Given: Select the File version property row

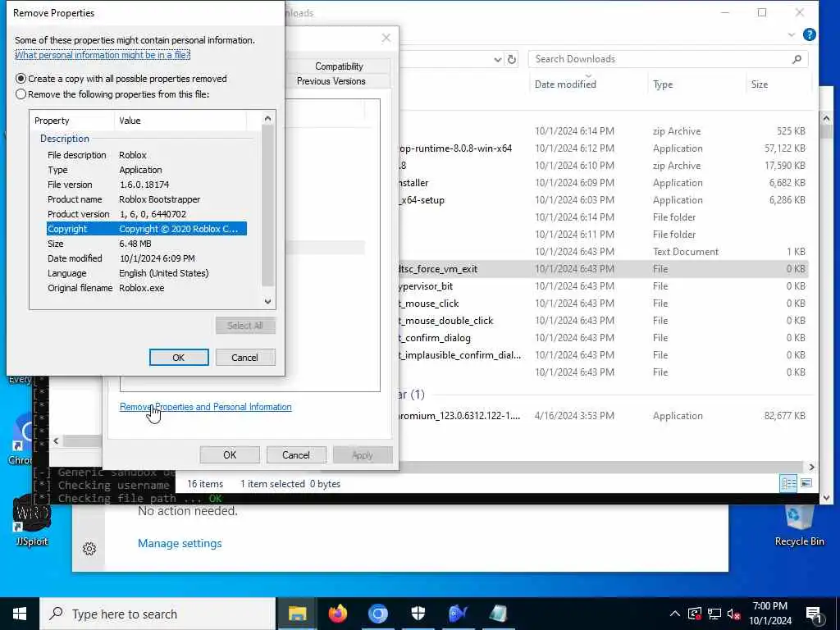Looking at the screenshot, I should click(146, 185).
